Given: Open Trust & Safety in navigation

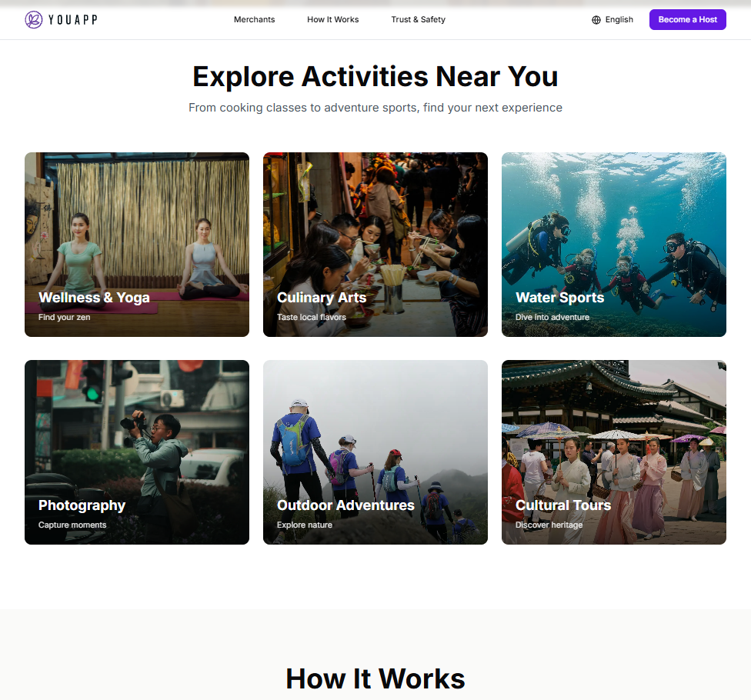Looking at the screenshot, I should point(418,20).
